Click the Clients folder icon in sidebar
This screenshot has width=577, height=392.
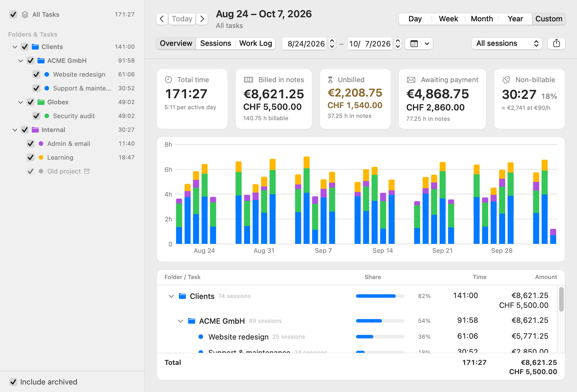[x=35, y=47]
